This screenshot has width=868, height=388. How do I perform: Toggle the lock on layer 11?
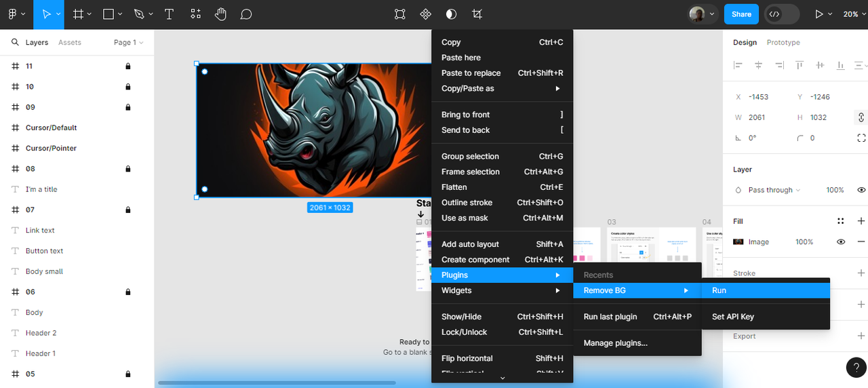click(127, 66)
